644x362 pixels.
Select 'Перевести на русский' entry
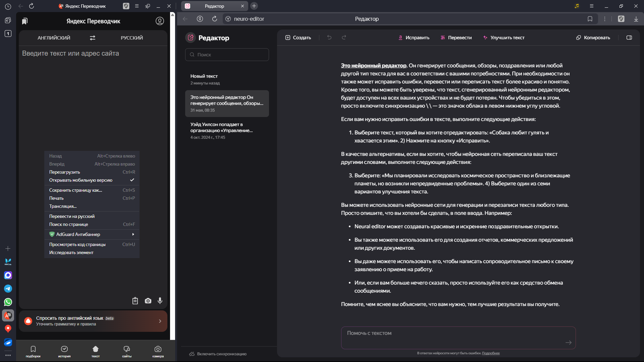[92, 216]
